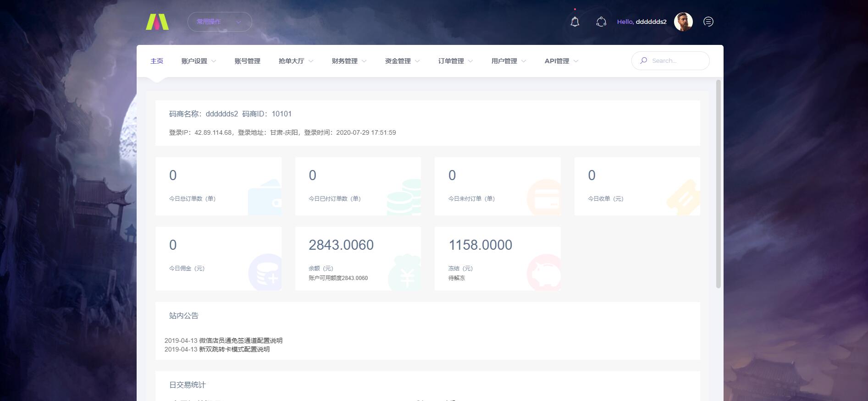Click the pink piggy bank icon on 冻结 card
The image size is (868, 401).
(x=544, y=272)
